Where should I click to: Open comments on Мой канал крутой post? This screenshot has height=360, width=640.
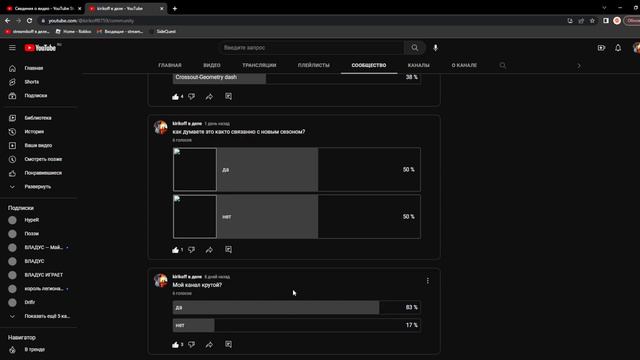coord(229,344)
